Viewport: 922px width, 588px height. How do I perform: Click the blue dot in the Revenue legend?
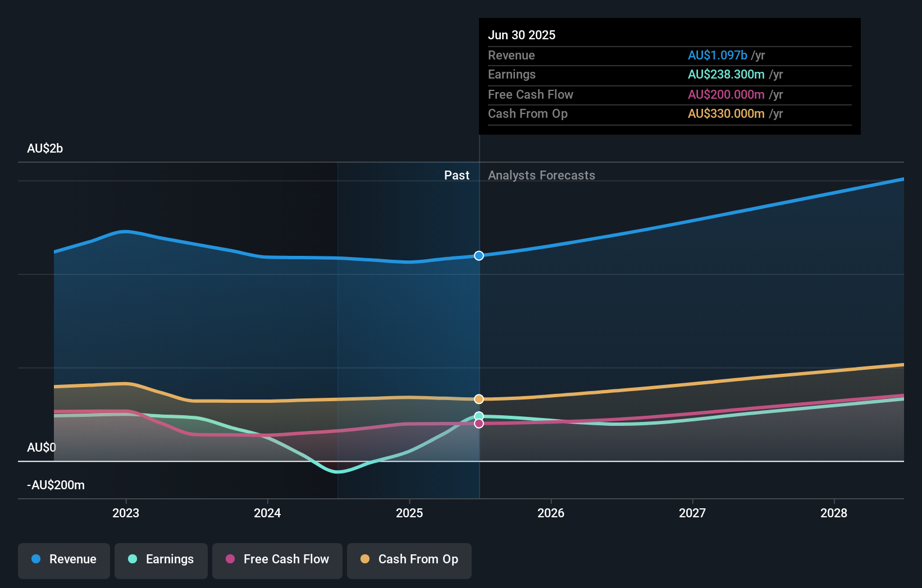click(36, 559)
